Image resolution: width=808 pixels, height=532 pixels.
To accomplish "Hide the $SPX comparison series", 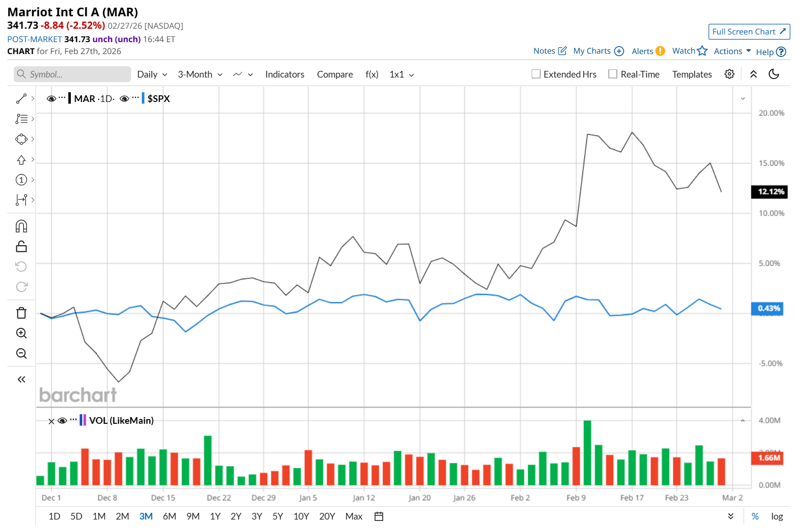I will 125,99.
